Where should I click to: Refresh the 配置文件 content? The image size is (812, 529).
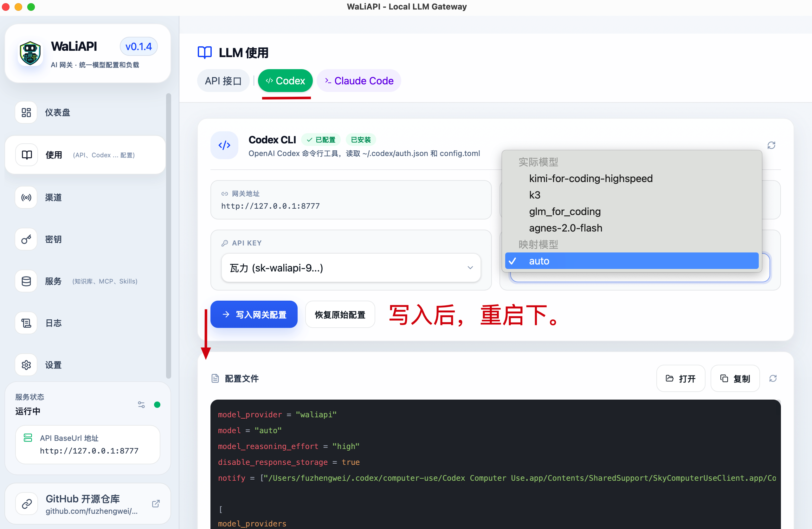pos(773,378)
